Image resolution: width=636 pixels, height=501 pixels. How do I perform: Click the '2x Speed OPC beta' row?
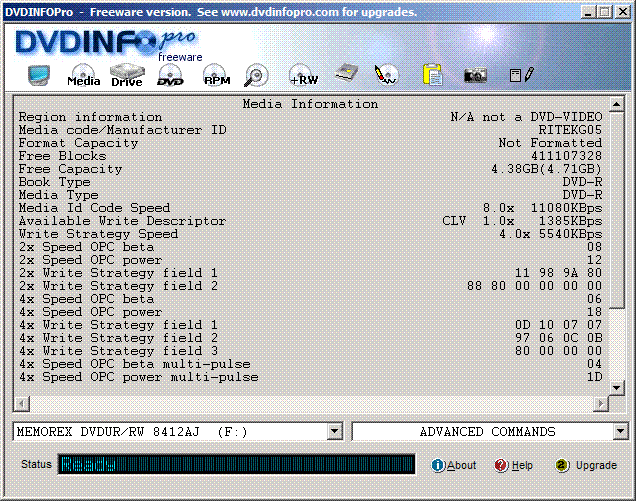point(310,247)
